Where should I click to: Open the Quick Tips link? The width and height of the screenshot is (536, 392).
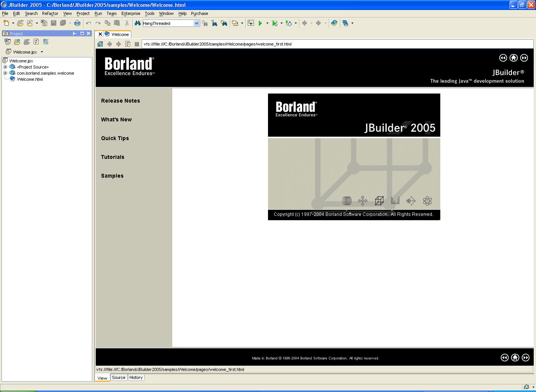[x=115, y=138]
